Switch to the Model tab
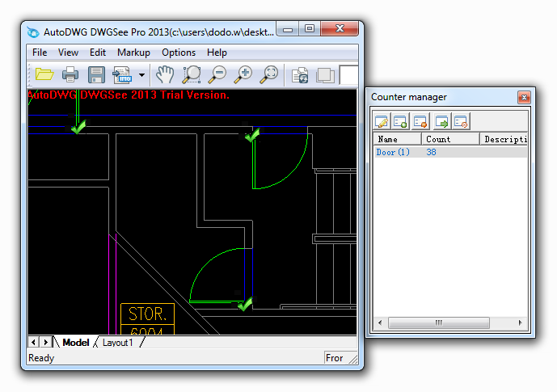The width and height of the screenshot is (557, 392). pos(76,342)
